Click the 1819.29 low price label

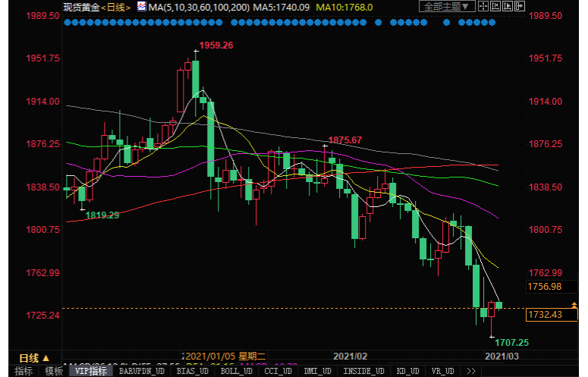[102, 215]
